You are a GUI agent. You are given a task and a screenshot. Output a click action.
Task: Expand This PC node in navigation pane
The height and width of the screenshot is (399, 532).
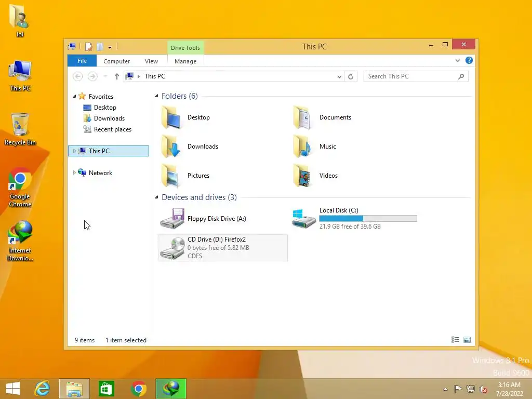(x=74, y=151)
